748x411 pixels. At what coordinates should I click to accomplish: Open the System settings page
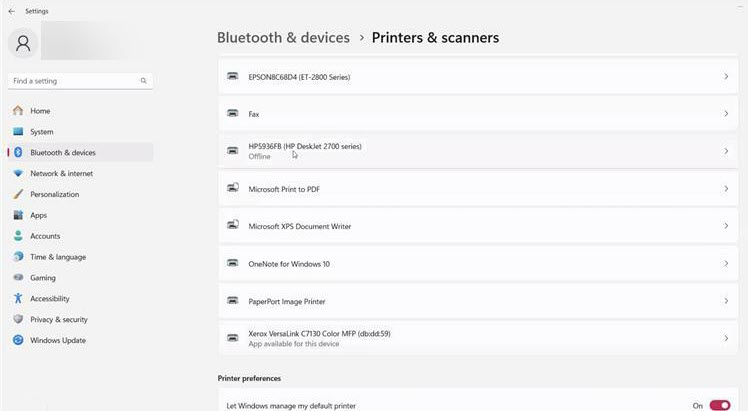click(x=42, y=132)
